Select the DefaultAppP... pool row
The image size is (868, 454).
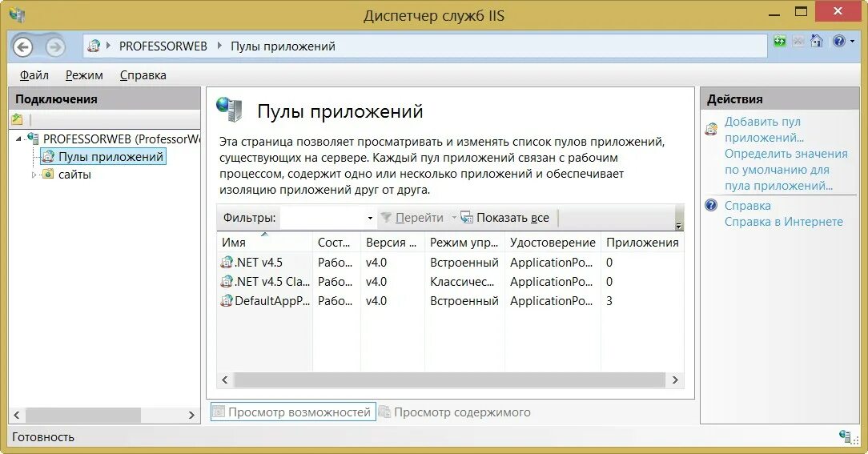451,301
